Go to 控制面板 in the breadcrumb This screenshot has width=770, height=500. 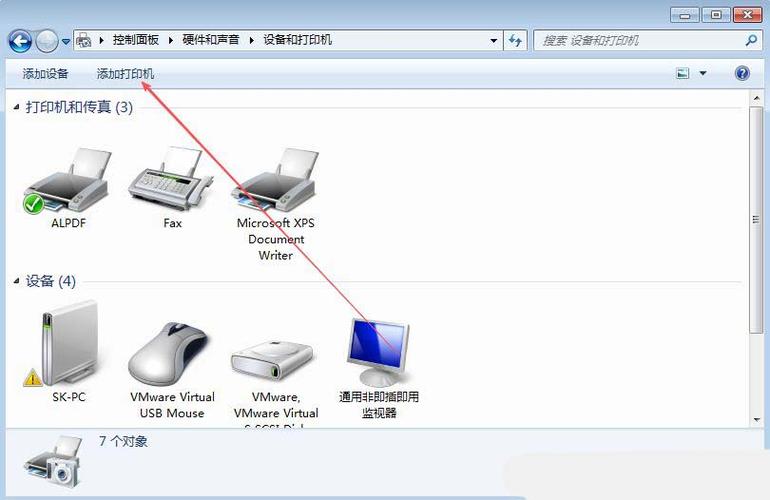pos(136,40)
